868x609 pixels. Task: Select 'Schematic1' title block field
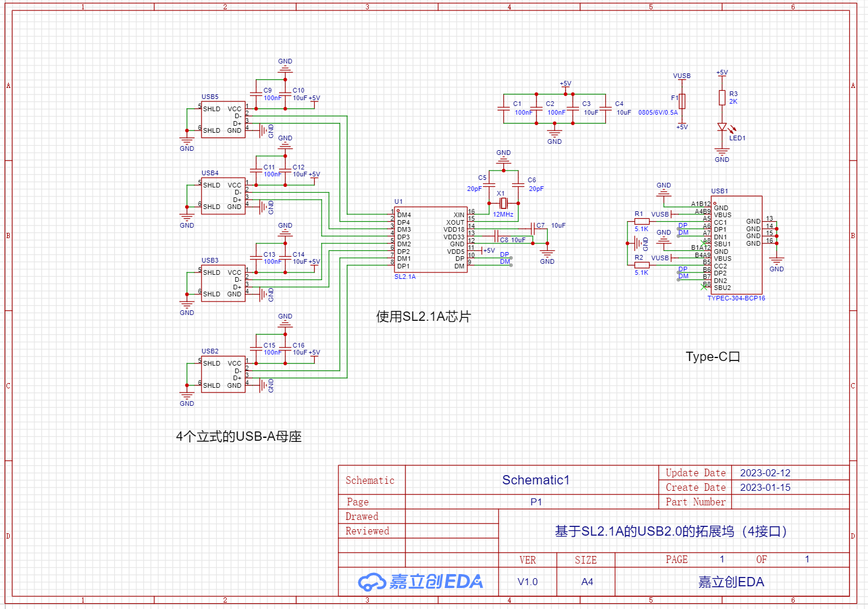(x=536, y=480)
